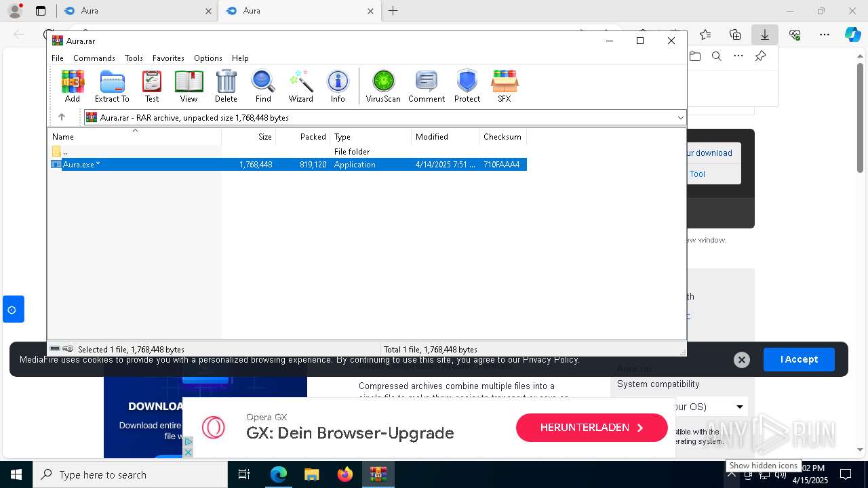This screenshot has width=868, height=488.
Task: Open Microsoft Edge from taskbar
Action: [278, 474]
